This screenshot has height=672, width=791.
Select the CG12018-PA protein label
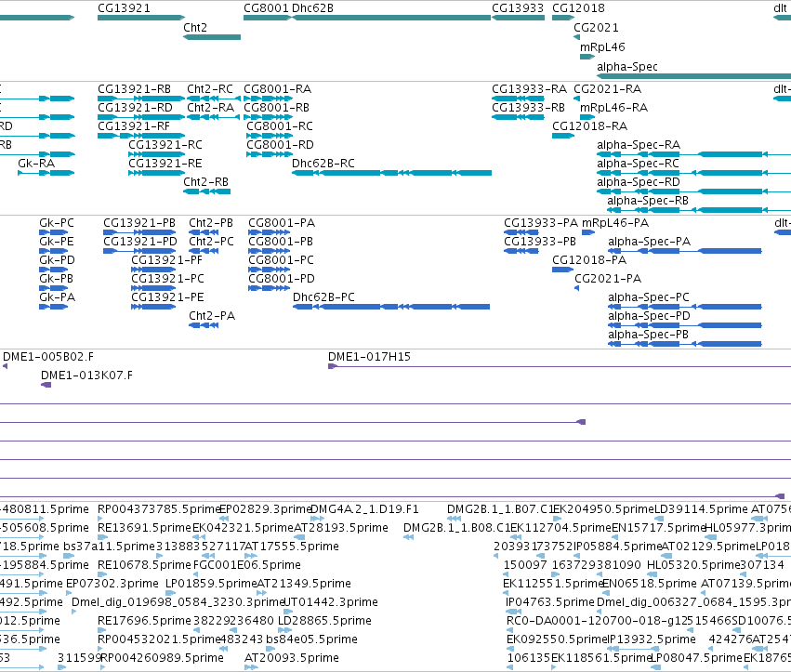tap(589, 260)
